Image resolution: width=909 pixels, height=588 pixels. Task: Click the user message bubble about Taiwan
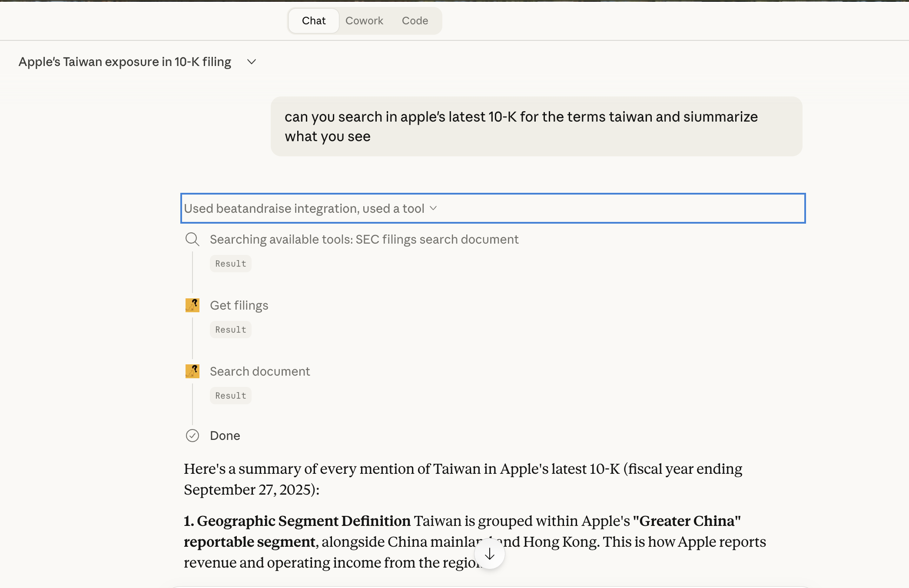click(536, 126)
